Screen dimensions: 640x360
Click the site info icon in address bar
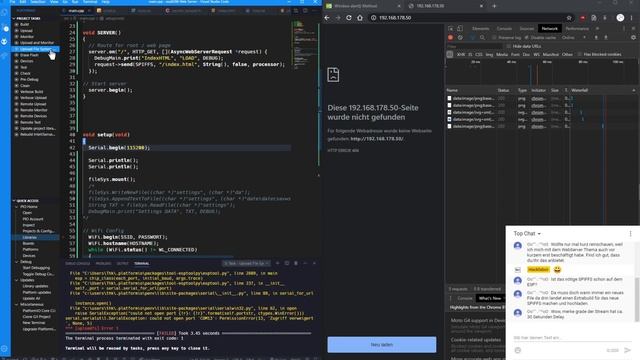tap(373, 18)
